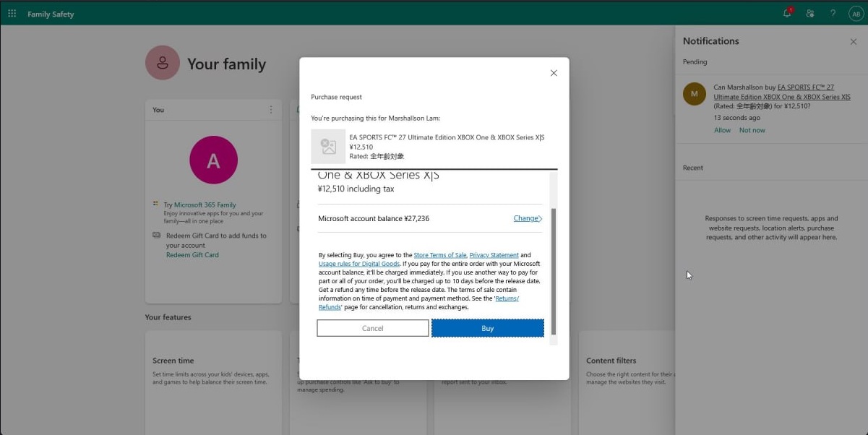Click the Recent section label

(693, 168)
